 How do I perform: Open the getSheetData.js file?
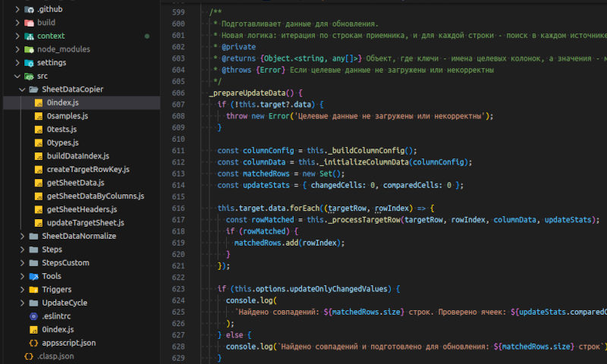click(75, 183)
